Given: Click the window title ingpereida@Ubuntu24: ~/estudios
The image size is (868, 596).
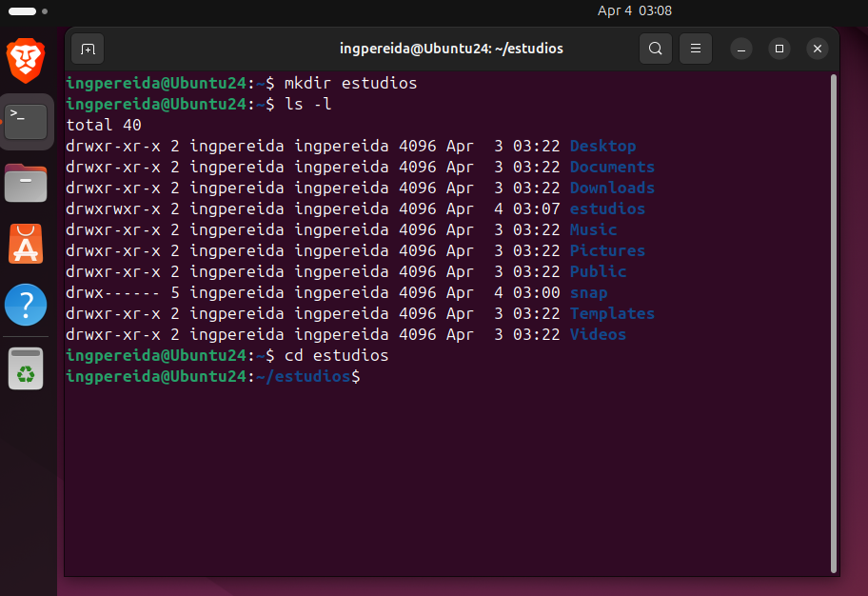Looking at the screenshot, I should [451, 49].
